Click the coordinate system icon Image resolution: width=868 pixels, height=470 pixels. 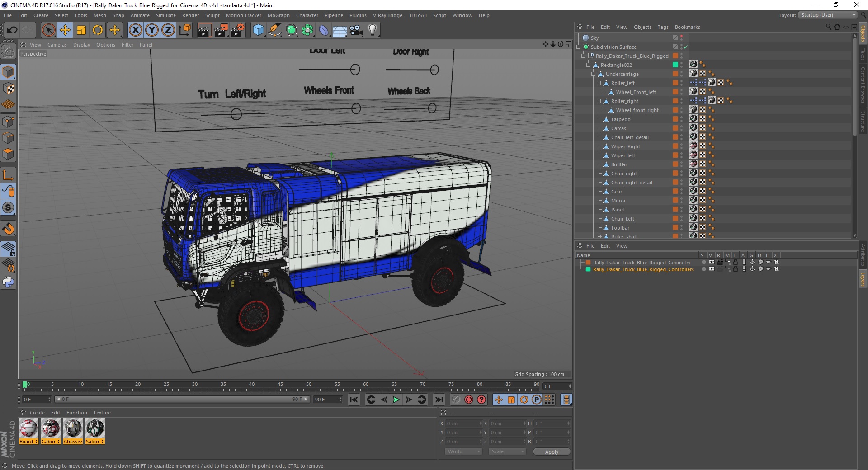184,30
